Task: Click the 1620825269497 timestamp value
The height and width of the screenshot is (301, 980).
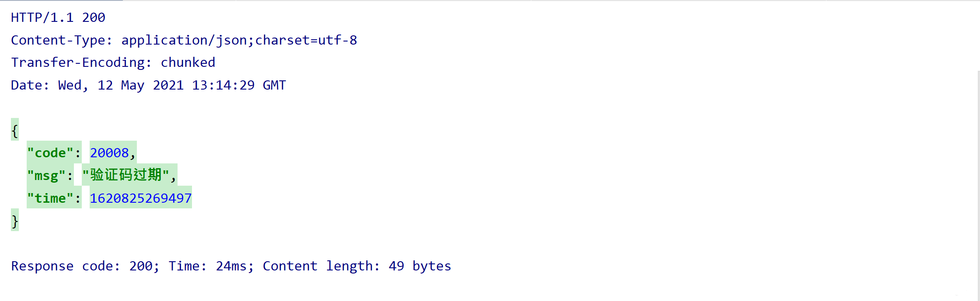Action: (x=140, y=198)
